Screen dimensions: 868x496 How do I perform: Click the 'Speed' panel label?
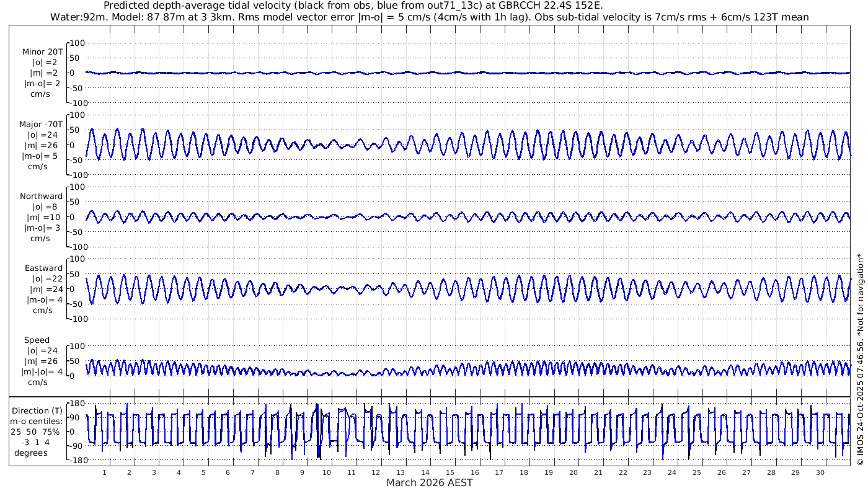pos(37,340)
